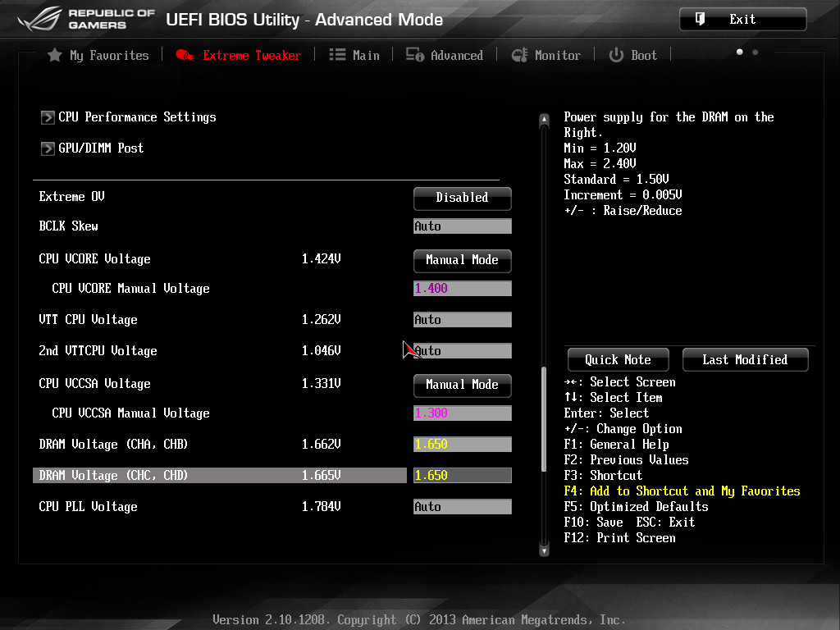This screenshot has height=630, width=840.
Task: Open the Monitor tab
Action: coord(546,55)
